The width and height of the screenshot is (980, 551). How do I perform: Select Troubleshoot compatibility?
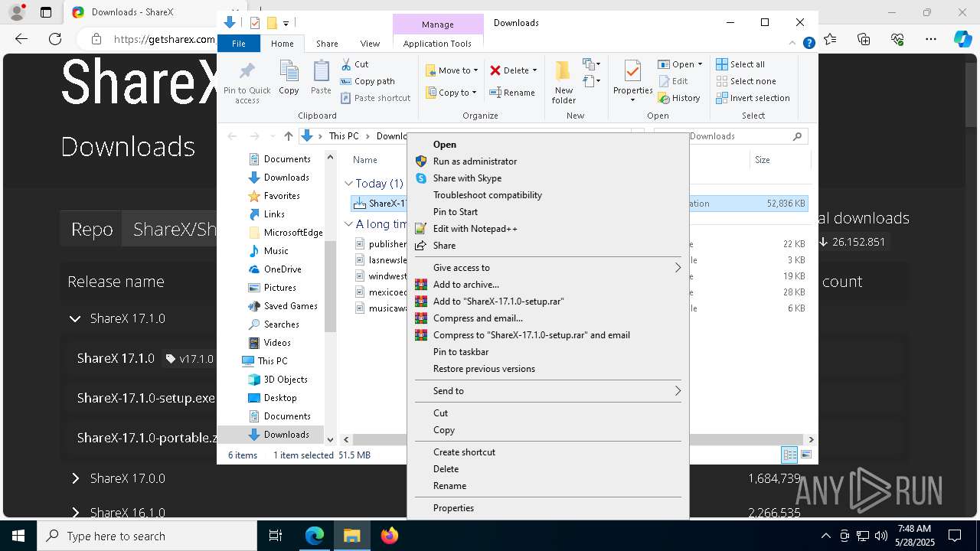point(487,195)
